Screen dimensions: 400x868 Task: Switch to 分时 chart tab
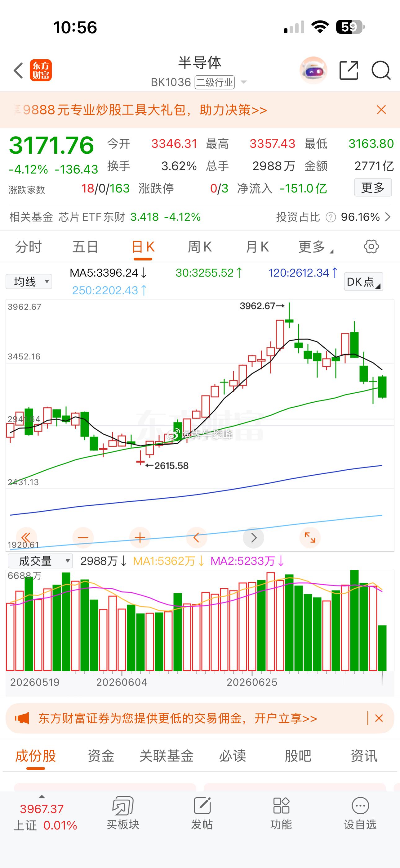[x=28, y=247]
